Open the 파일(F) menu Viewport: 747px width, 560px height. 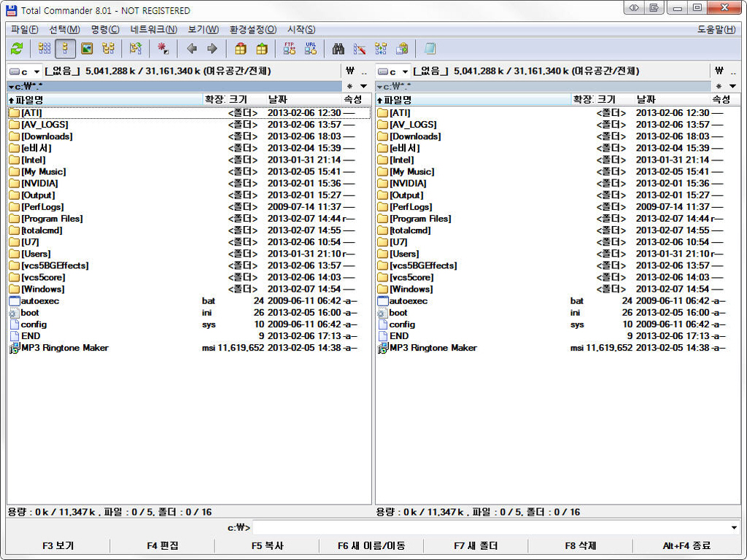point(25,29)
